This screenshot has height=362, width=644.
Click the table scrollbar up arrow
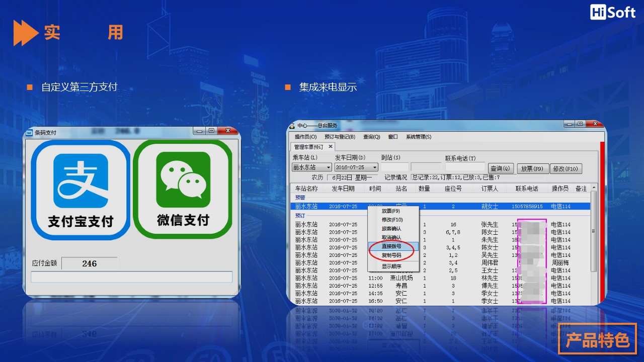(x=594, y=188)
